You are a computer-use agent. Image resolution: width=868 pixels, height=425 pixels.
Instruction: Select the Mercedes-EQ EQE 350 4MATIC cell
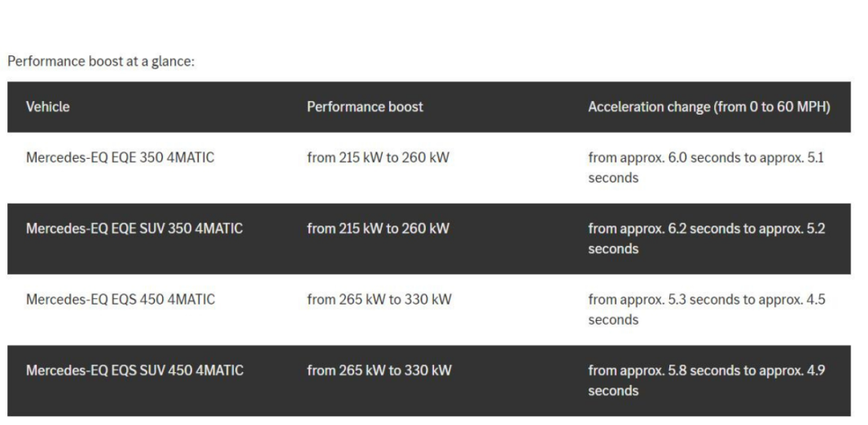[121, 158]
